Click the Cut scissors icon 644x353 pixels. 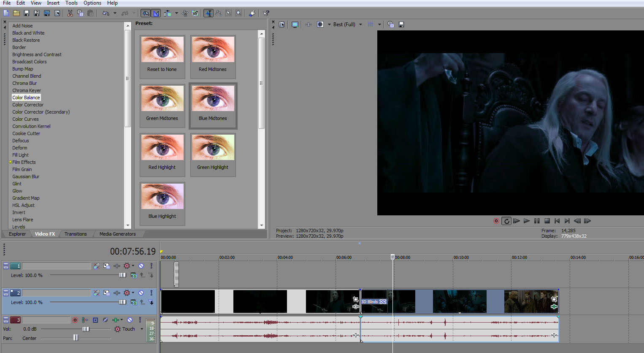tap(70, 13)
